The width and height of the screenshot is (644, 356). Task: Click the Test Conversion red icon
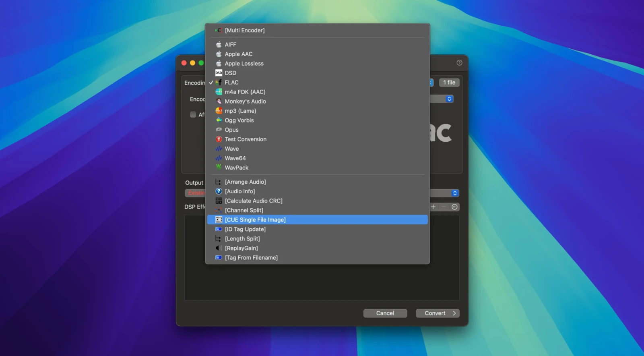[219, 139]
